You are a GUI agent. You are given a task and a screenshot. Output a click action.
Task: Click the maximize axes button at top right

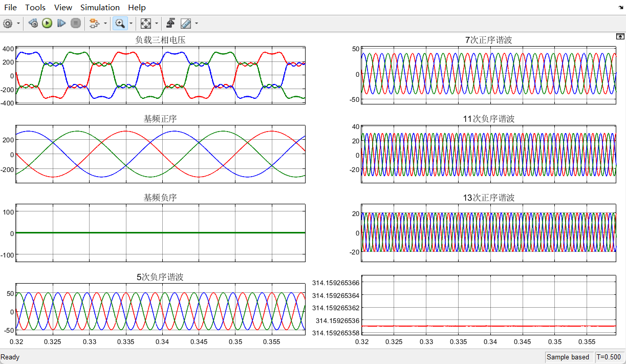coord(620,36)
